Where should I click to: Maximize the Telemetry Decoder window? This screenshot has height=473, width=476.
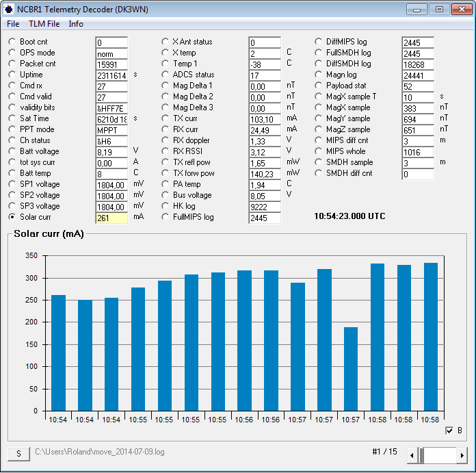(439, 9)
